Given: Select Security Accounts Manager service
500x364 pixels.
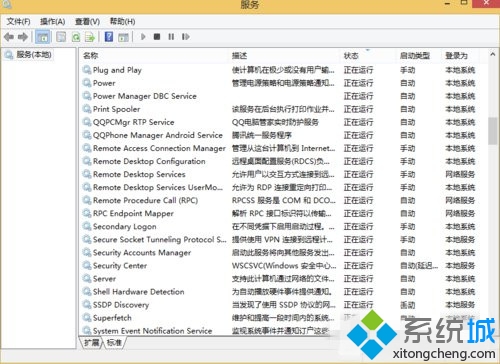Looking at the screenshot, I should (142, 253).
